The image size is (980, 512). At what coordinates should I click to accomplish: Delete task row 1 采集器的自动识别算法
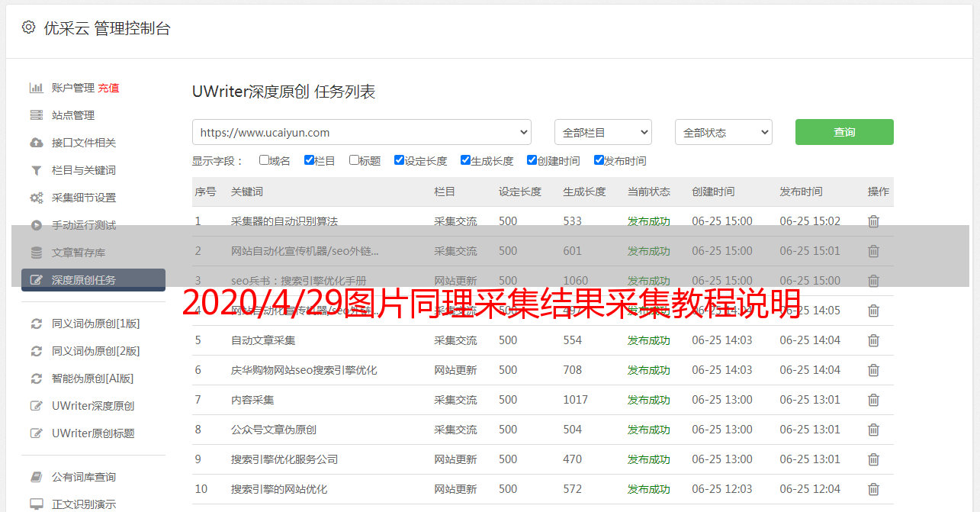click(x=873, y=221)
